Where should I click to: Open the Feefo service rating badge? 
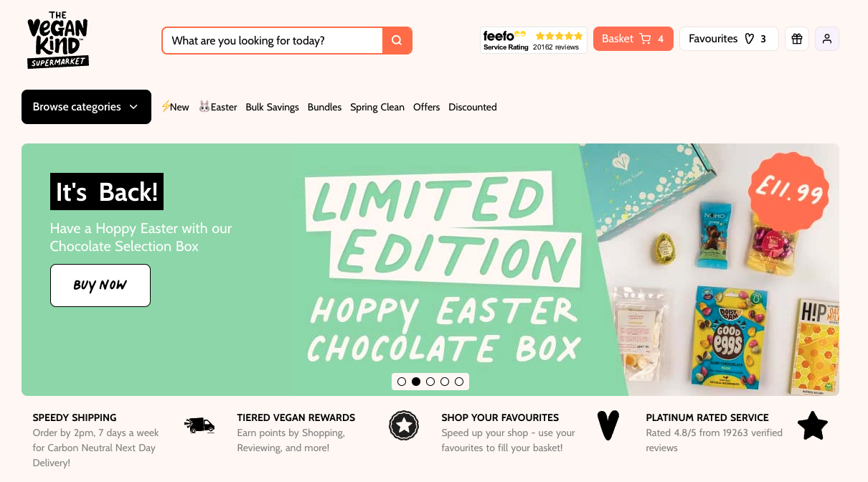[533, 40]
